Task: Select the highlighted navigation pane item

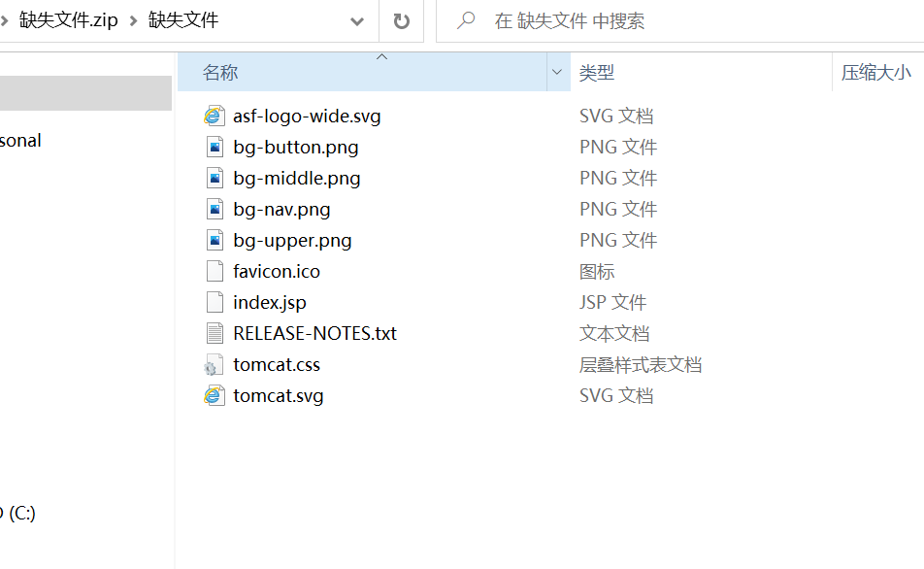Action: click(x=85, y=93)
